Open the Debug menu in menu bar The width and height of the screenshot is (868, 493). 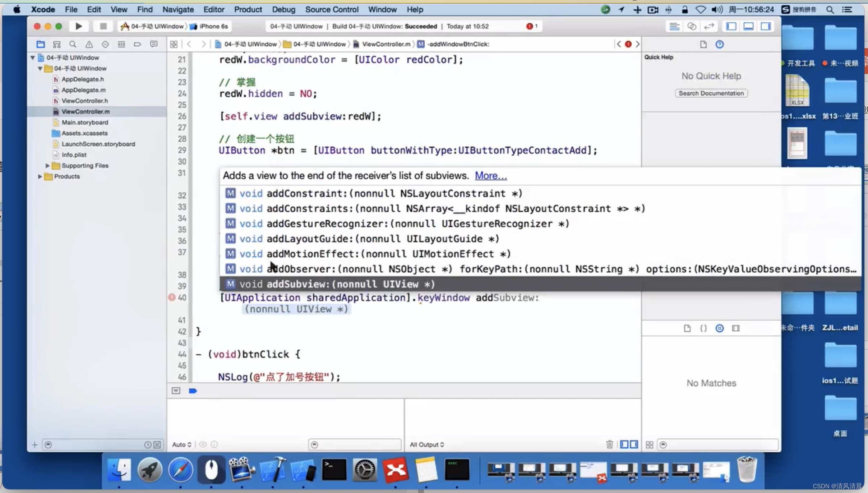(x=284, y=9)
